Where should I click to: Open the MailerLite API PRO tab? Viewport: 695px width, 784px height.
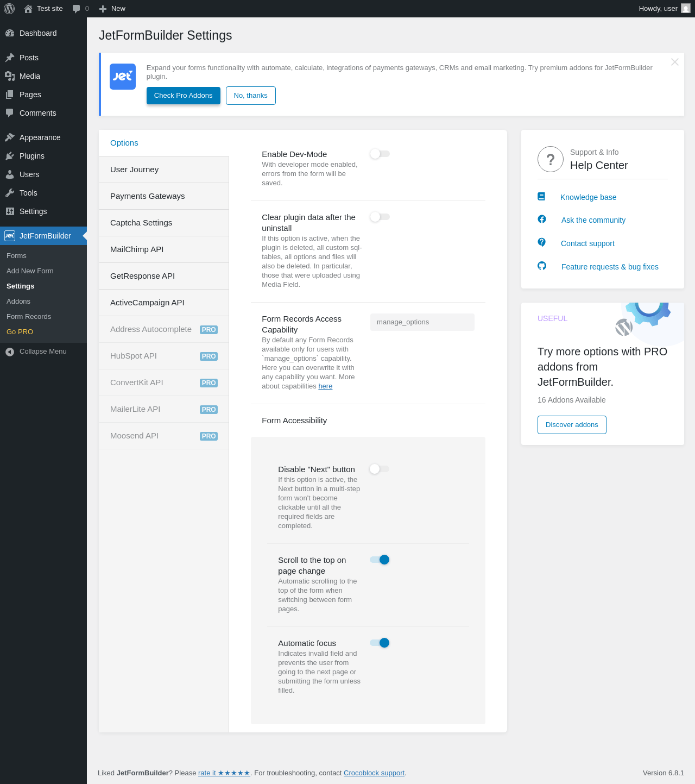pyautogui.click(x=163, y=409)
